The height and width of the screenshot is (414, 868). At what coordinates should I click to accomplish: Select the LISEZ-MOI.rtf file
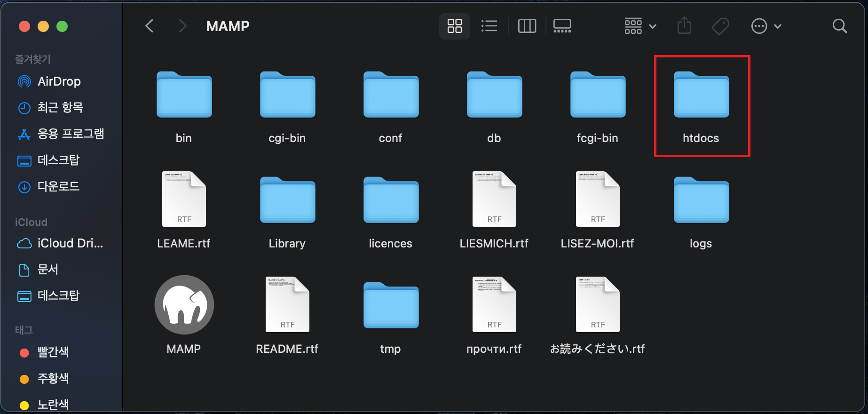(x=598, y=199)
